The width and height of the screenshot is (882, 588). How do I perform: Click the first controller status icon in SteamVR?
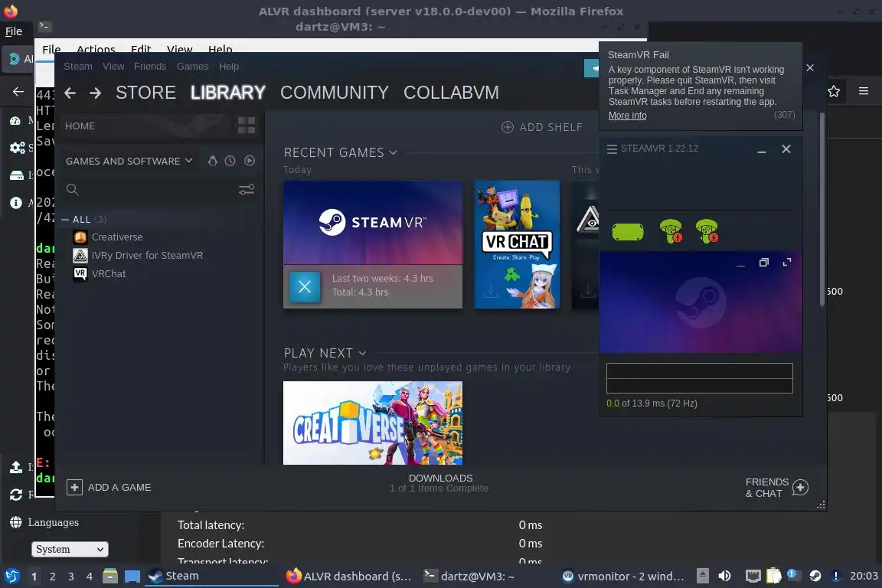671,231
